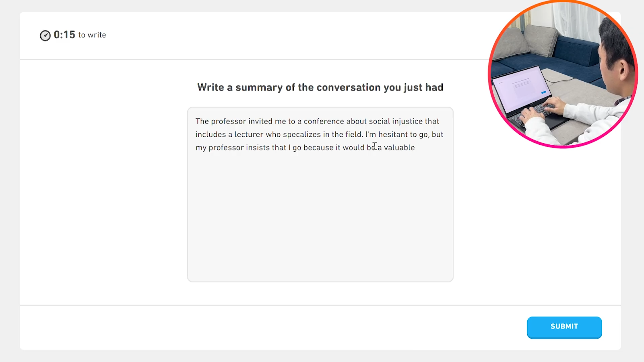Screen dimensions: 644x362
Task: Click the word "field" in the summary
Action: pos(353,135)
